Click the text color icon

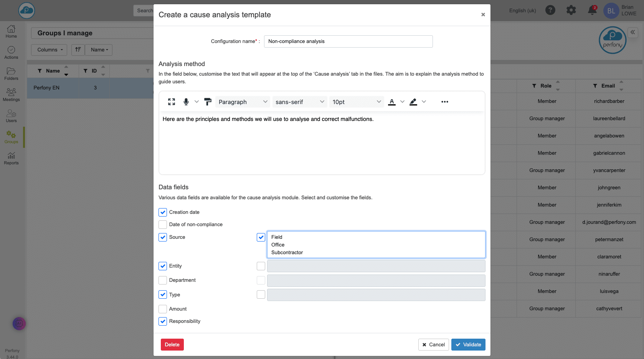point(391,102)
